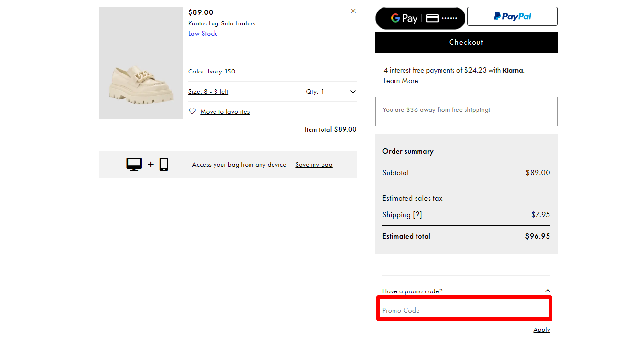
Task: Open the ivory loafer product thumbnail
Action: point(141,62)
